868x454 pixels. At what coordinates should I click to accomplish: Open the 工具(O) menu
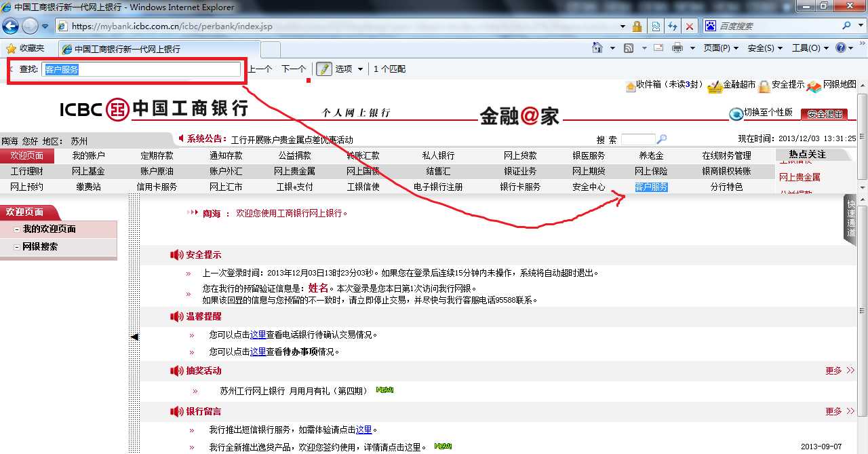[810, 48]
